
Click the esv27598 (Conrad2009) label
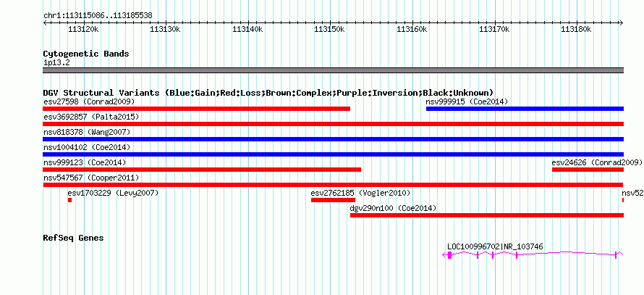89,101
